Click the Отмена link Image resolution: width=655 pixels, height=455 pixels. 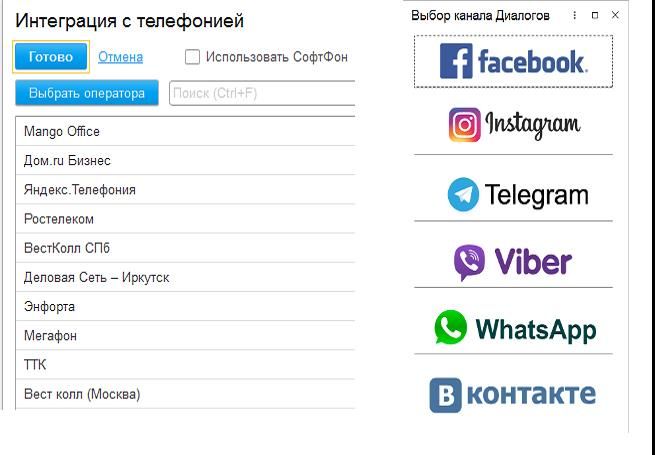(120, 57)
